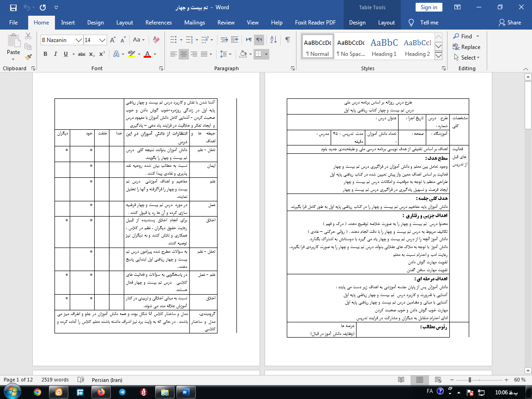Toggle Show/Hide paragraph marks
This screenshot has width=532, height=399.
[288, 40]
